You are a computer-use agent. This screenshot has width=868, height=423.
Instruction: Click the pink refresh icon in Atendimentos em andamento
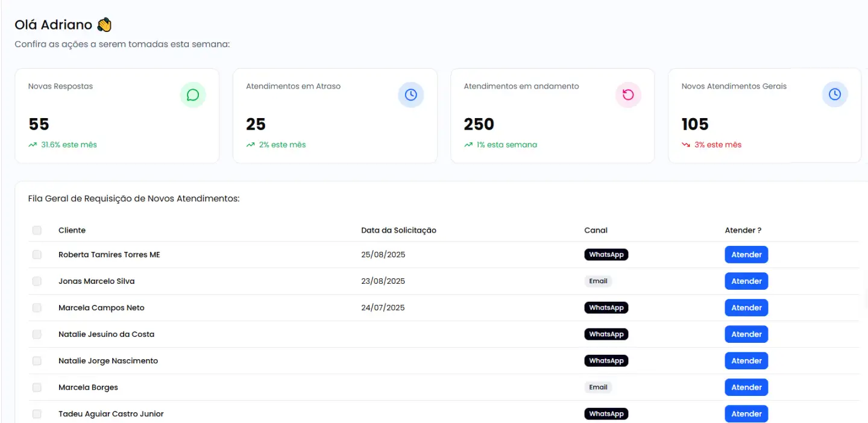tap(628, 95)
